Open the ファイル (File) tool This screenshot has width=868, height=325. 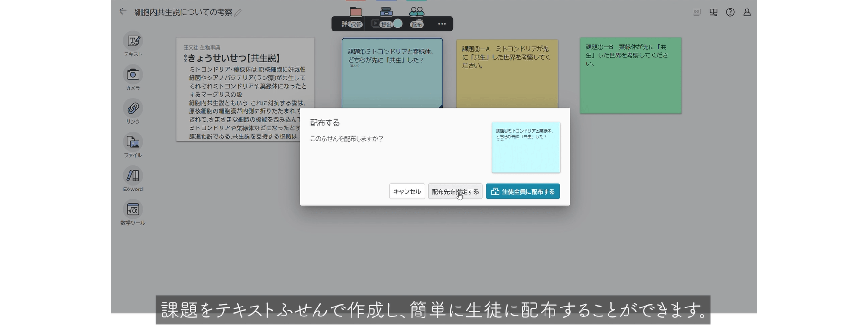click(133, 142)
